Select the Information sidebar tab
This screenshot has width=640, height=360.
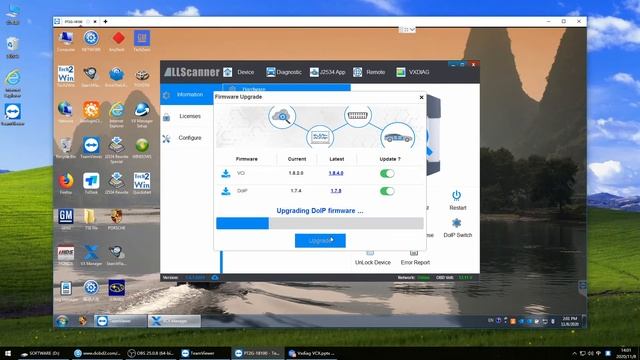[187, 94]
